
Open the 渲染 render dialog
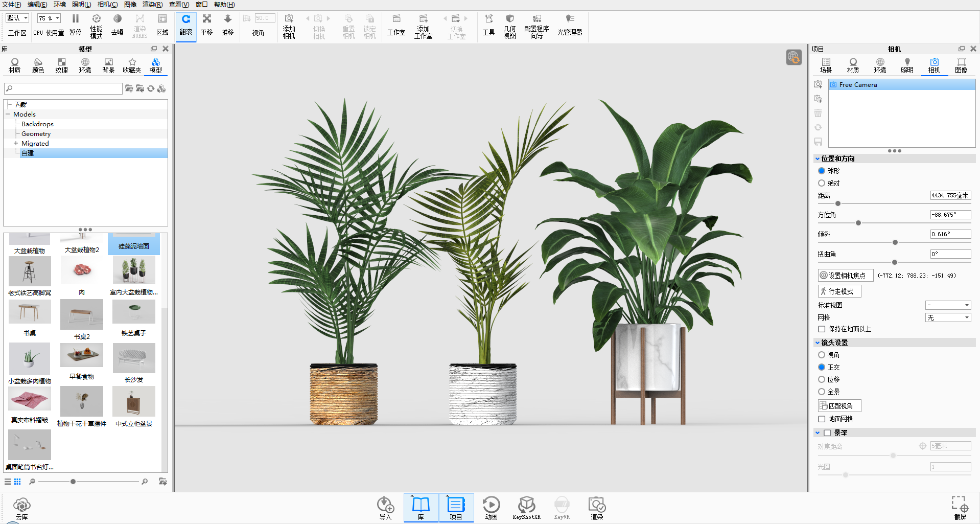coord(597,509)
